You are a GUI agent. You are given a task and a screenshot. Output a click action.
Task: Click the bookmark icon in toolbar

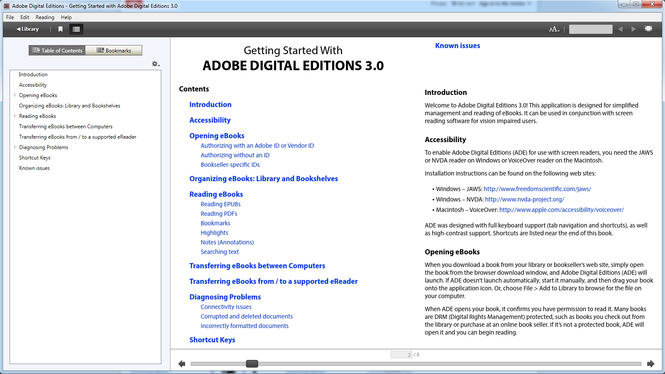pos(60,29)
